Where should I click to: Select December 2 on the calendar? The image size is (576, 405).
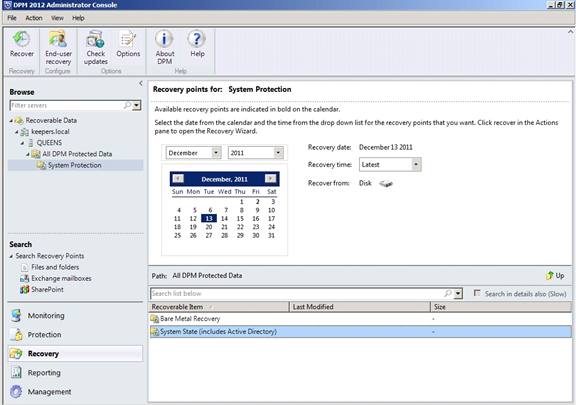[x=258, y=201]
